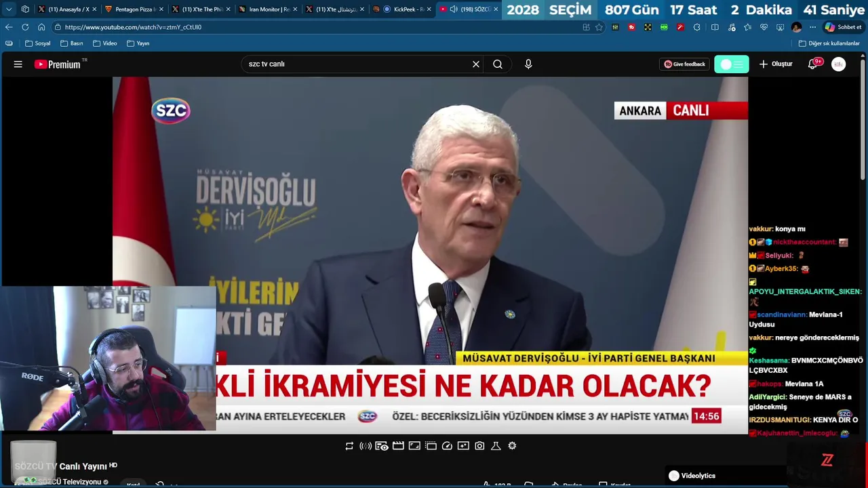Take a screenshot with camera icon
The width and height of the screenshot is (868, 488).
click(479, 446)
